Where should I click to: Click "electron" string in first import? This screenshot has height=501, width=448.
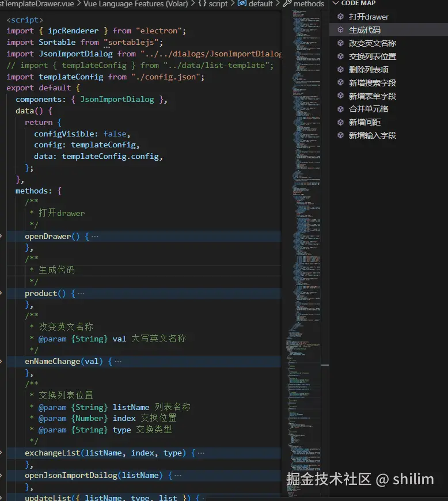(x=159, y=31)
